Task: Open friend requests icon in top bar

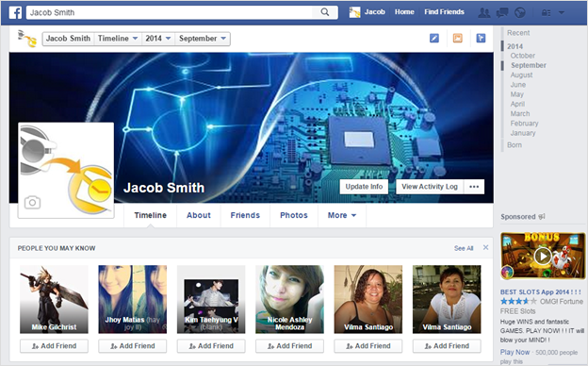Action: [484, 13]
